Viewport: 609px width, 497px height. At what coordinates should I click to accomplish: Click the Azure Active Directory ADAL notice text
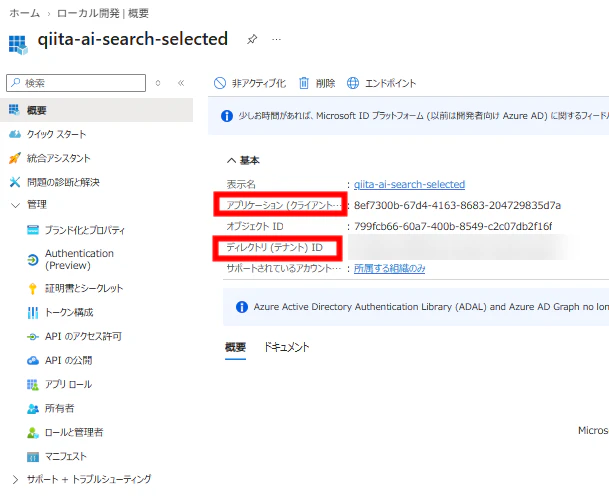click(431, 307)
